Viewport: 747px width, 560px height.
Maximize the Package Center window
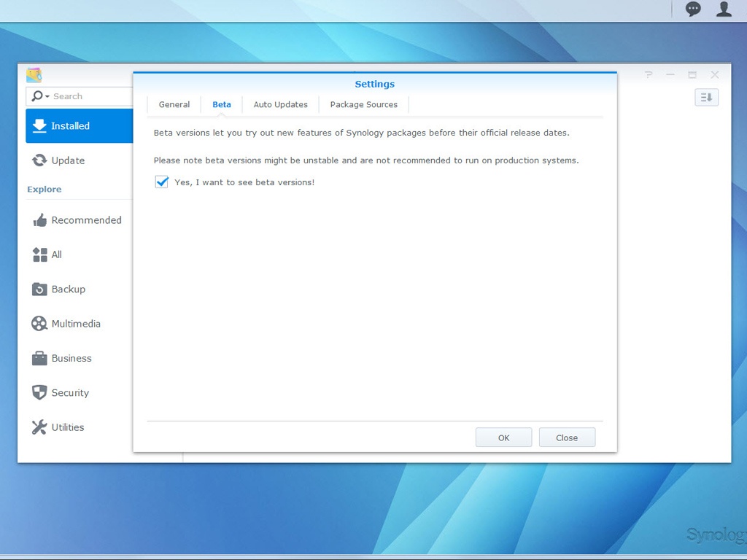[x=692, y=75]
